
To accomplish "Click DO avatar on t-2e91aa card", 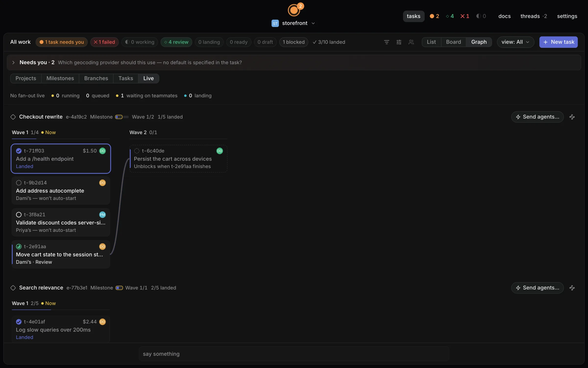I will (x=102, y=247).
